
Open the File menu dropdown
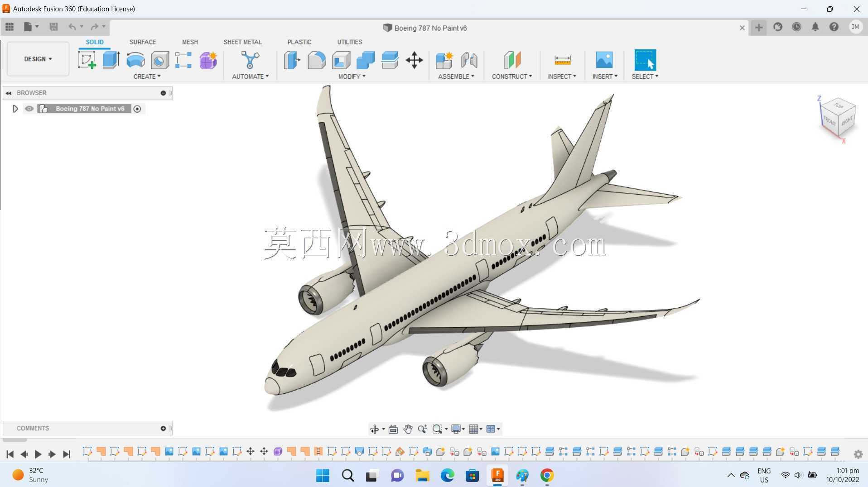tap(31, 27)
